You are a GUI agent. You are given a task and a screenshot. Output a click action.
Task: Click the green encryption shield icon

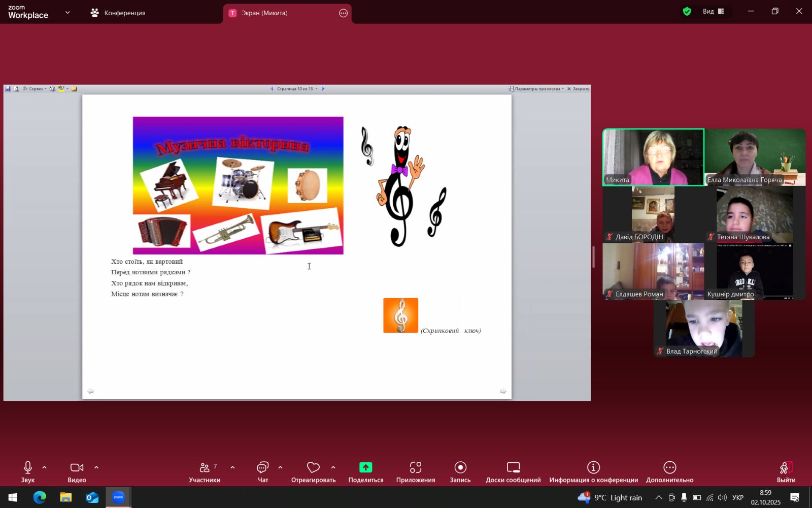687,12
